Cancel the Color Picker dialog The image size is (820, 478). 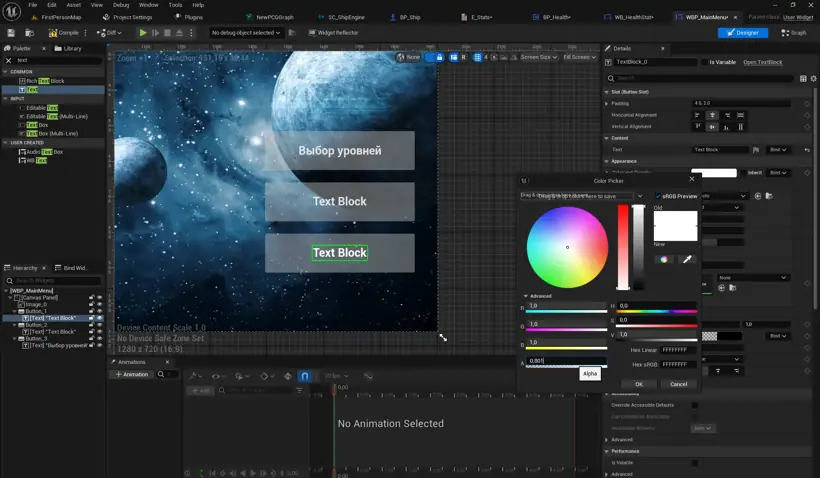pyautogui.click(x=678, y=384)
